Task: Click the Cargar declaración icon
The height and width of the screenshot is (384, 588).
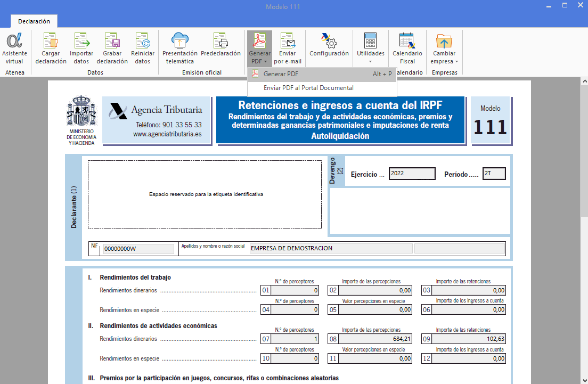Action: tap(51, 41)
